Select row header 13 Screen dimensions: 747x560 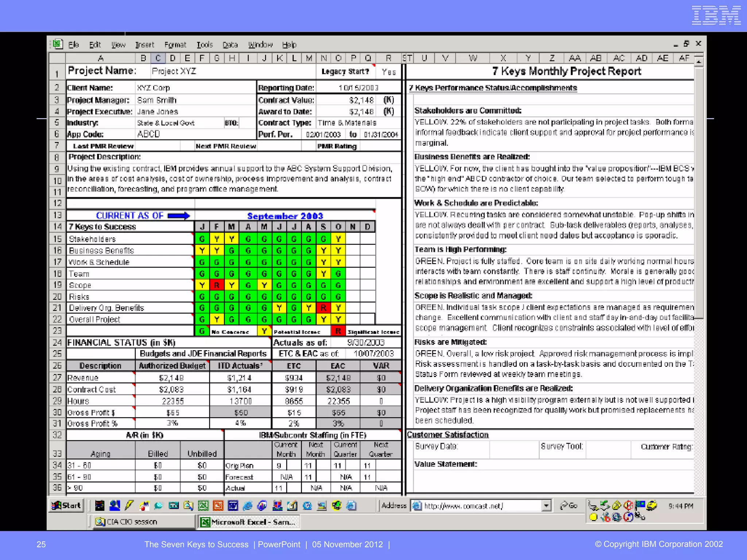57,215
